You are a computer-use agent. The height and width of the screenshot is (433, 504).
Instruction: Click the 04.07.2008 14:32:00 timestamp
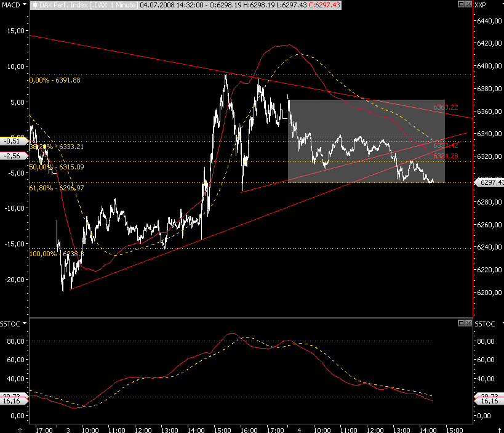pos(172,5)
